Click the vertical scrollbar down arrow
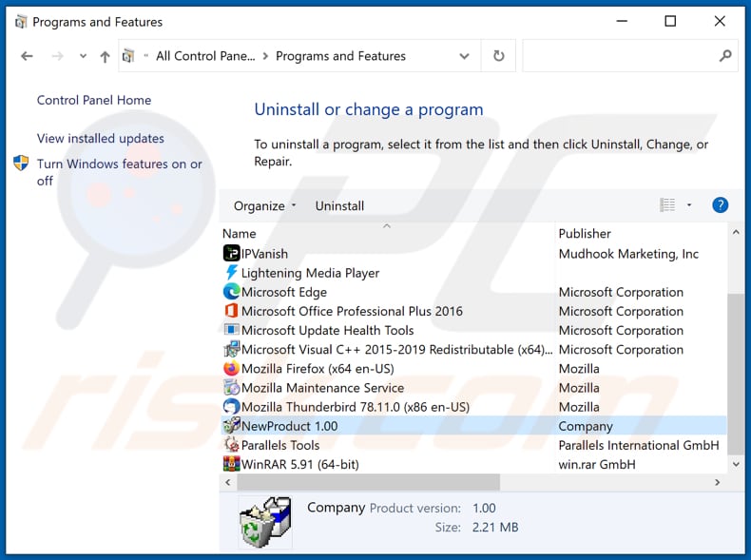751x560 pixels. pos(736,464)
